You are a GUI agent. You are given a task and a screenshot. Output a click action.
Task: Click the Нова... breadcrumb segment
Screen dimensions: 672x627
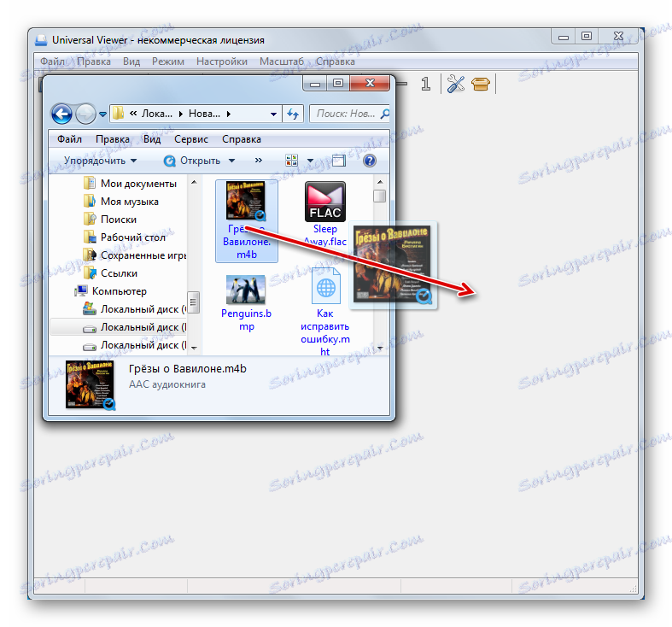point(204,114)
